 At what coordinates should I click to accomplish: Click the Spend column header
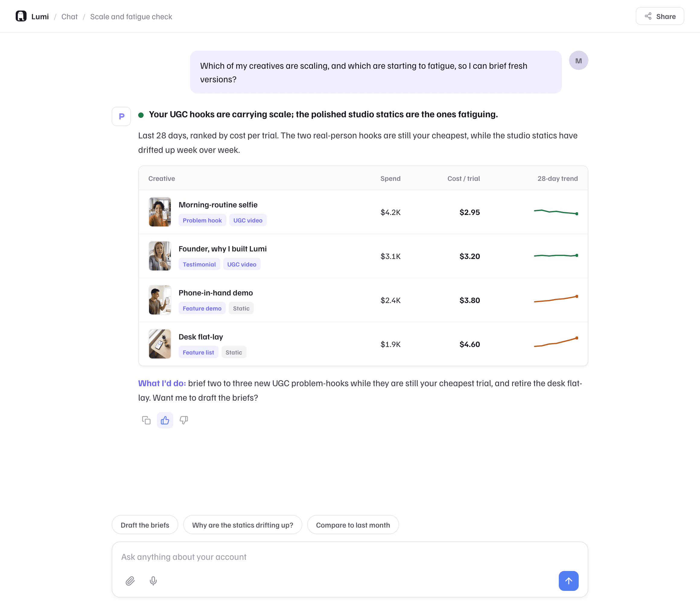point(390,178)
